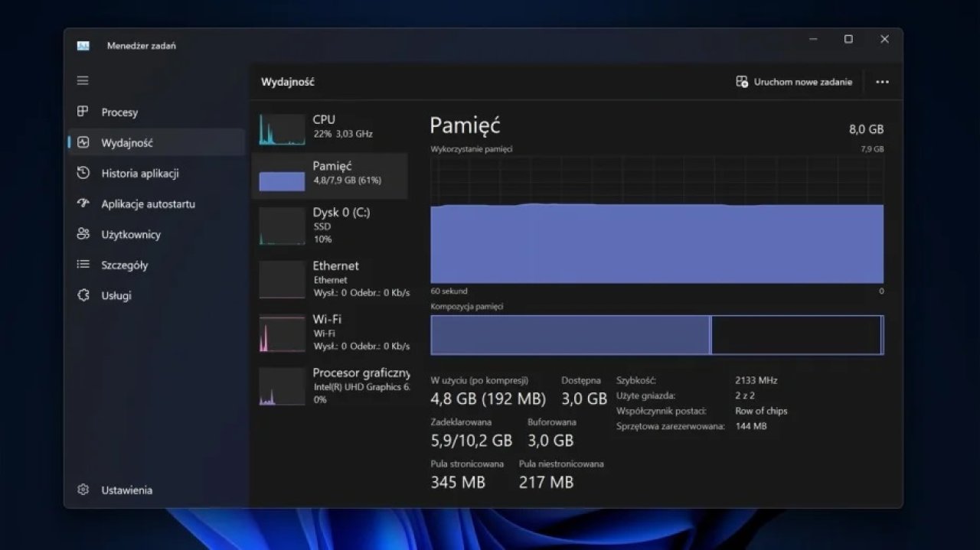This screenshot has height=550, width=980.
Task: Select the CPU performance graph entry
Action: [x=330, y=129]
